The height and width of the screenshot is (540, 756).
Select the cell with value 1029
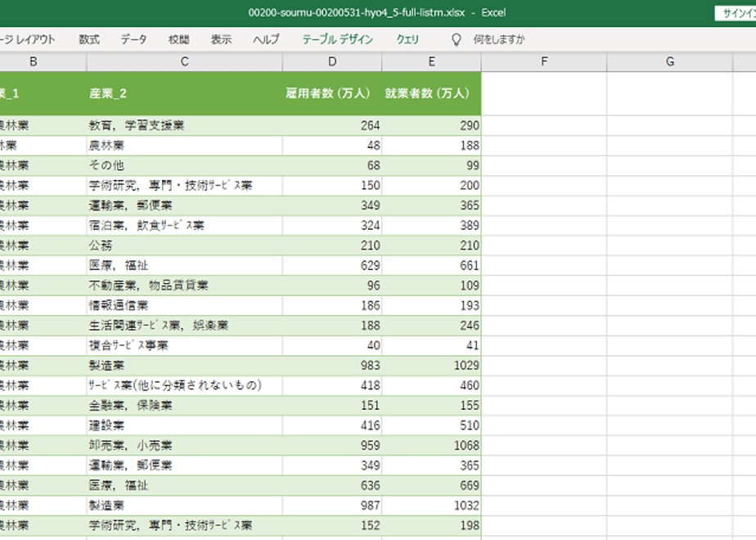click(431, 366)
